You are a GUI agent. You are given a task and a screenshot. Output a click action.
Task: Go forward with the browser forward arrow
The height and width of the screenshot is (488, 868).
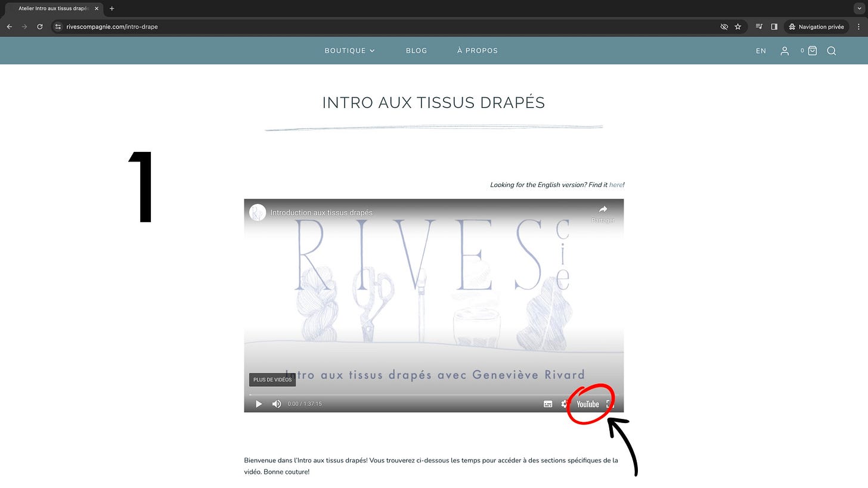coord(24,27)
